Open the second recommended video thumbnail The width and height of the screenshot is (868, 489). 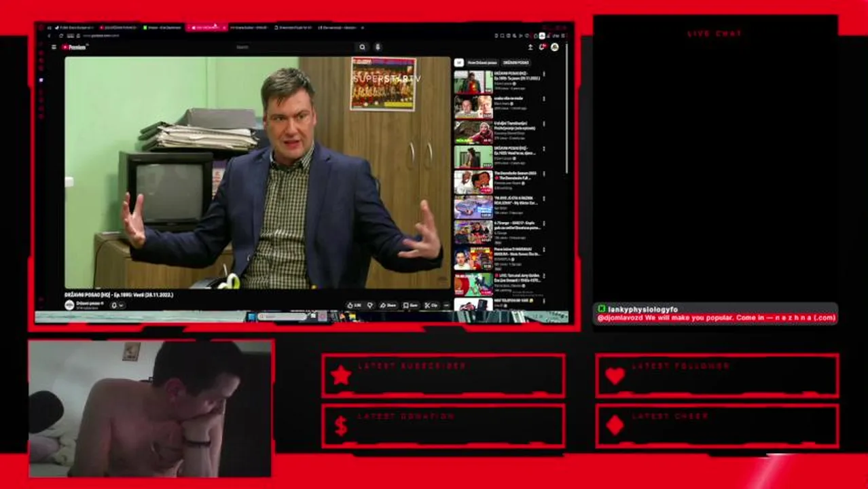click(473, 107)
